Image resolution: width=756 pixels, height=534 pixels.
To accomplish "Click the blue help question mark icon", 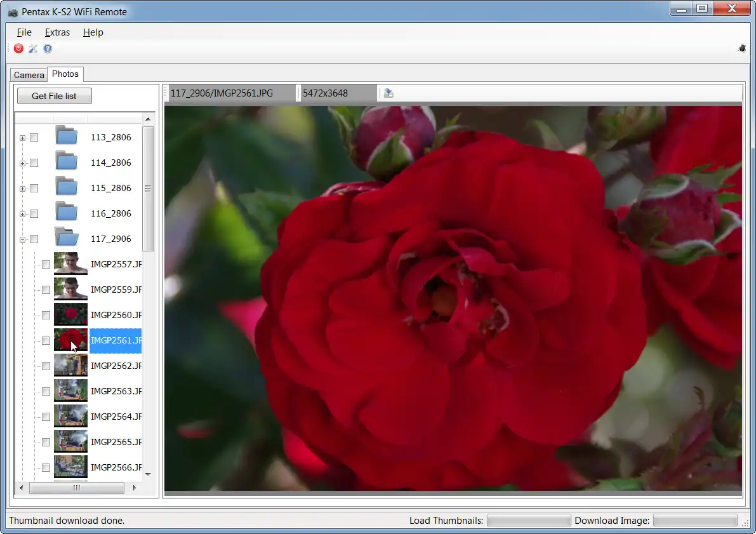I will tap(48, 49).
